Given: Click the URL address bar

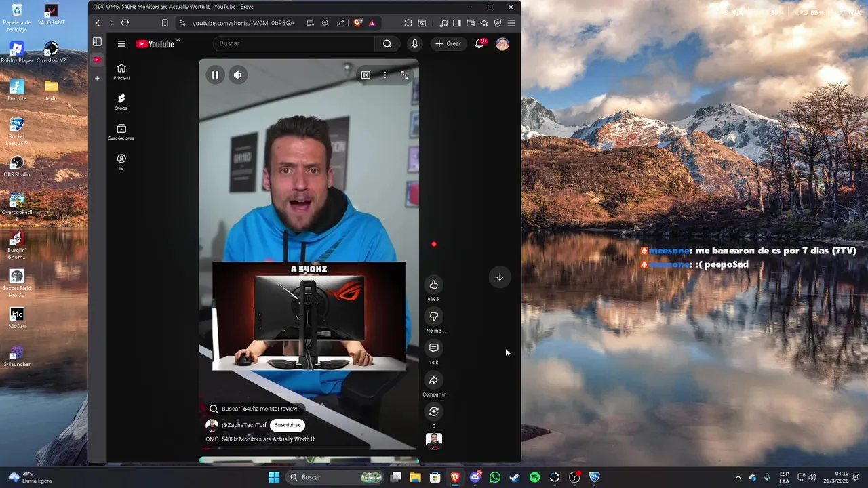Looking at the screenshot, I should (243, 23).
